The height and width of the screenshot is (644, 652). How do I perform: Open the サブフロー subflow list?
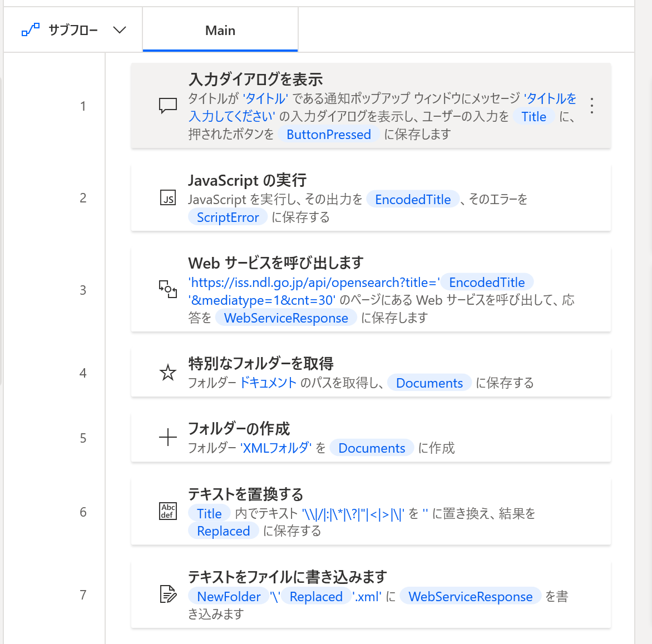[x=73, y=30]
